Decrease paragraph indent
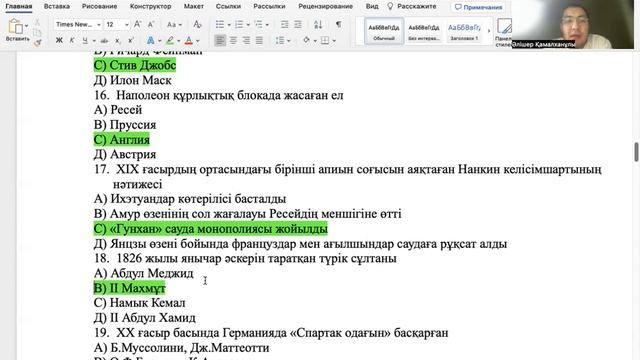Image resolution: width=640 pixels, height=360 pixels. [284, 24]
